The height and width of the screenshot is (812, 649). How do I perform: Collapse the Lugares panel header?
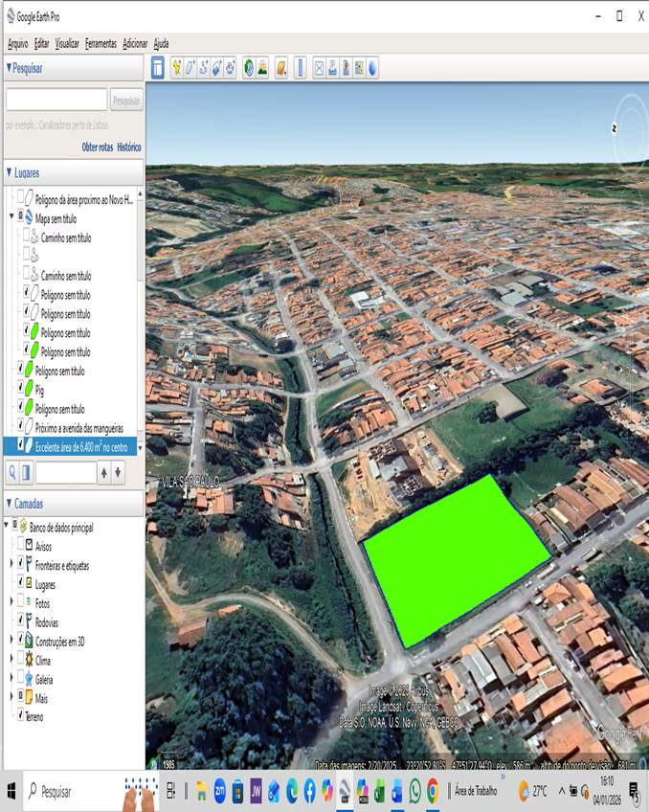coord(10,172)
